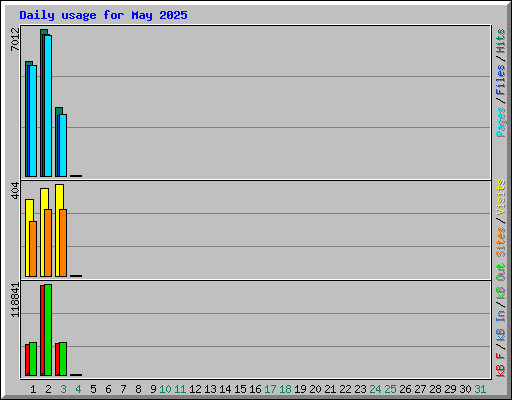Click day label 2 on the axis
512x400 pixels.
click(48, 389)
